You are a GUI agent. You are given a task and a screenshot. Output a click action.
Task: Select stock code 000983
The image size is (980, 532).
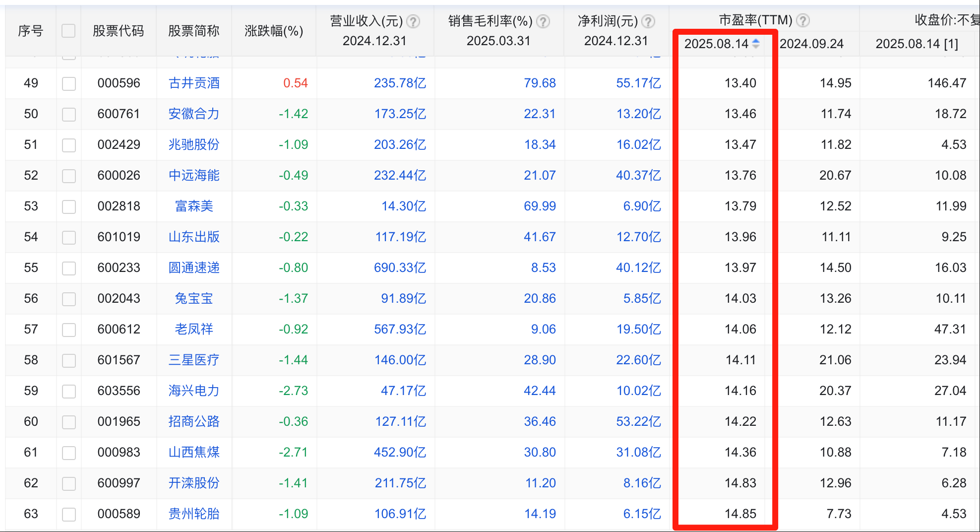(x=119, y=452)
